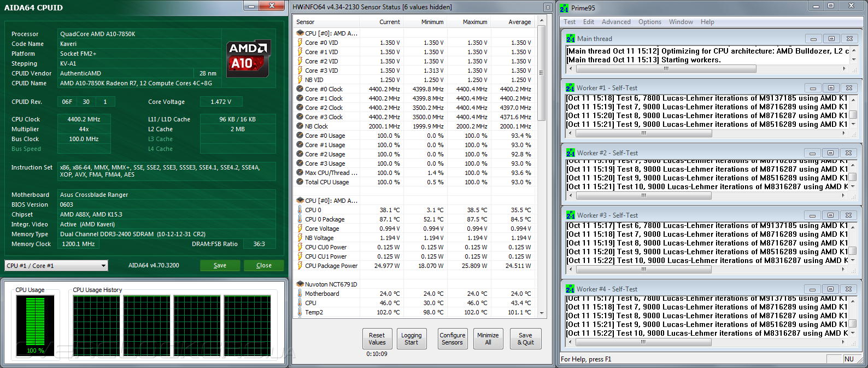868x368 pixels.
Task: Click the Core Voltage 1.472 V value
Action: [221, 102]
